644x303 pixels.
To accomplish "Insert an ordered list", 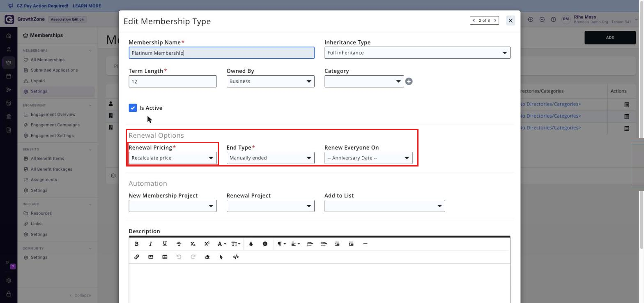I will pyautogui.click(x=310, y=244).
